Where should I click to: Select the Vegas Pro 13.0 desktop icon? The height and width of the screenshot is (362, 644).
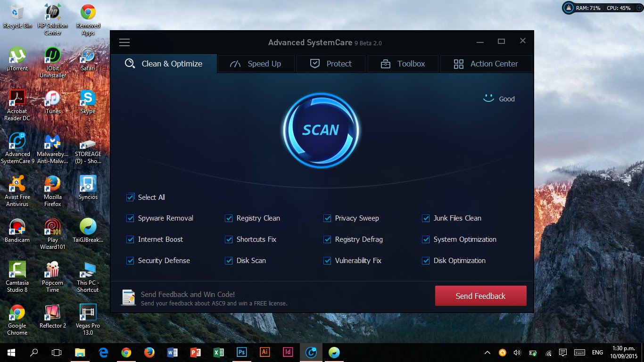tap(88, 320)
